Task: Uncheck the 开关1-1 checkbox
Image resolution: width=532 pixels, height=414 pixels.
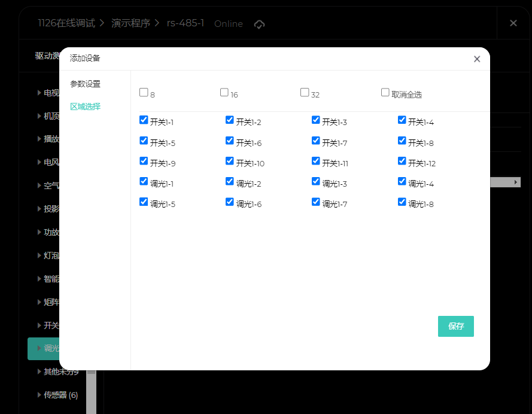Action: pyautogui.click(x=144, y=120)
